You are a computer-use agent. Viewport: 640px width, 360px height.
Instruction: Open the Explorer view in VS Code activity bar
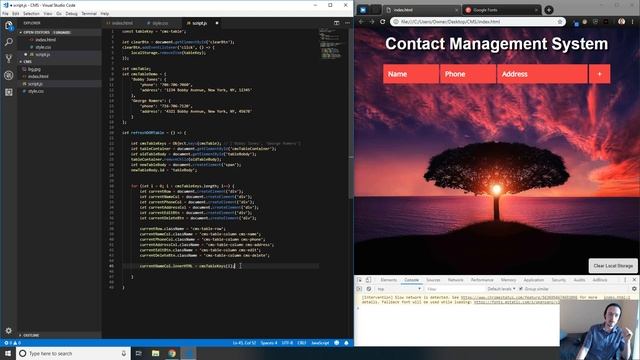coord(9,26)
